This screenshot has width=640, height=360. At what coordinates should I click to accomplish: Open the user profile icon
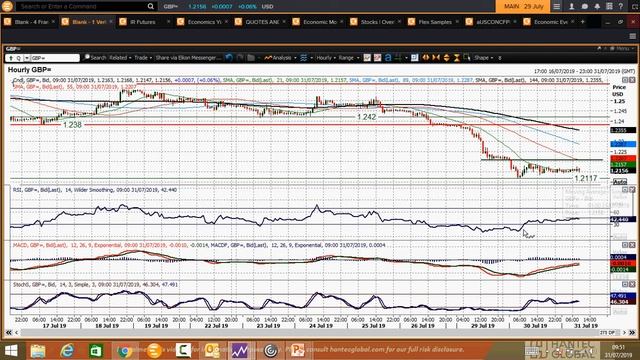tap(571, 7)
